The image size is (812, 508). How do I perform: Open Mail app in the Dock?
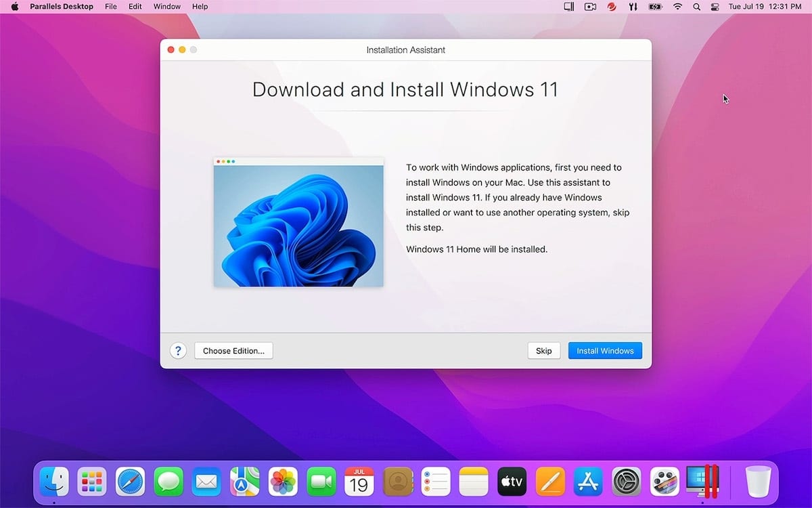(x=206, y=482)
